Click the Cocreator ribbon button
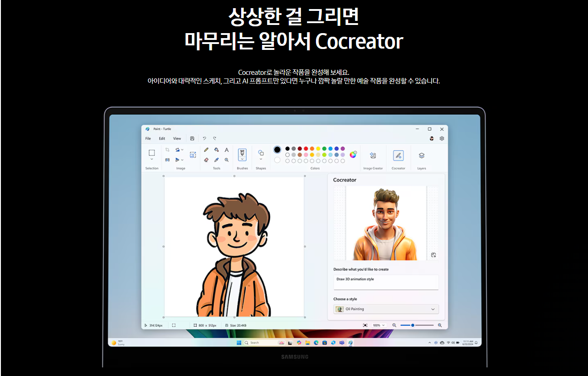 pos(398,156)
